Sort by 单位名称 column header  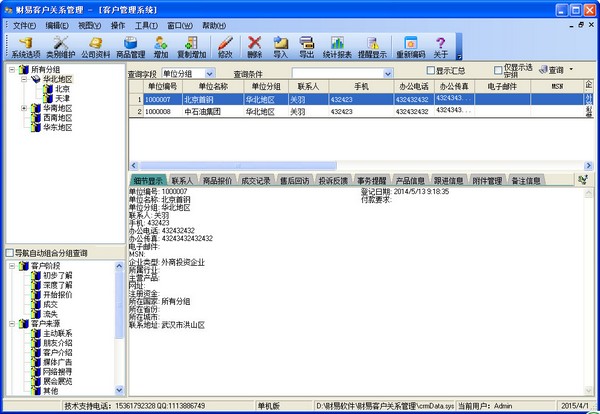[213, 86]
